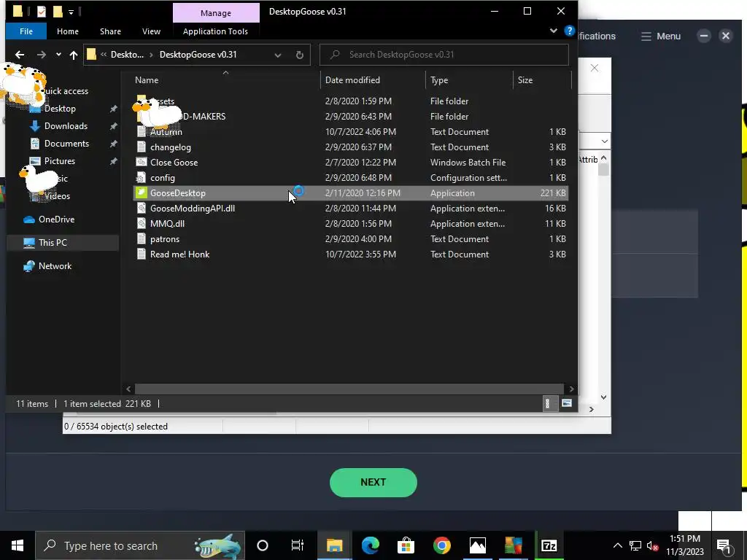Click the green NEXT button

click(373, 483)
